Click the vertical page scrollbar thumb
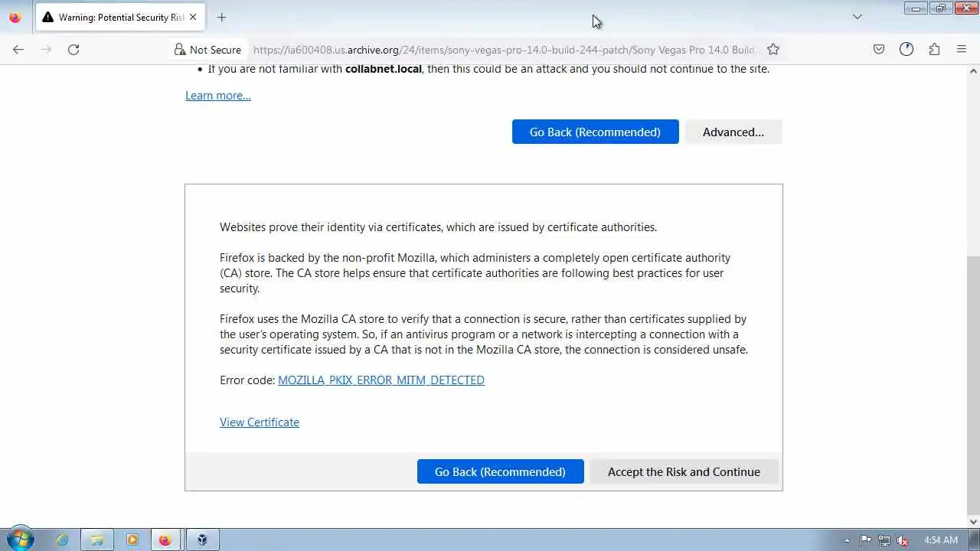Viewport: 980px width, 551px height. pos(973,386)
